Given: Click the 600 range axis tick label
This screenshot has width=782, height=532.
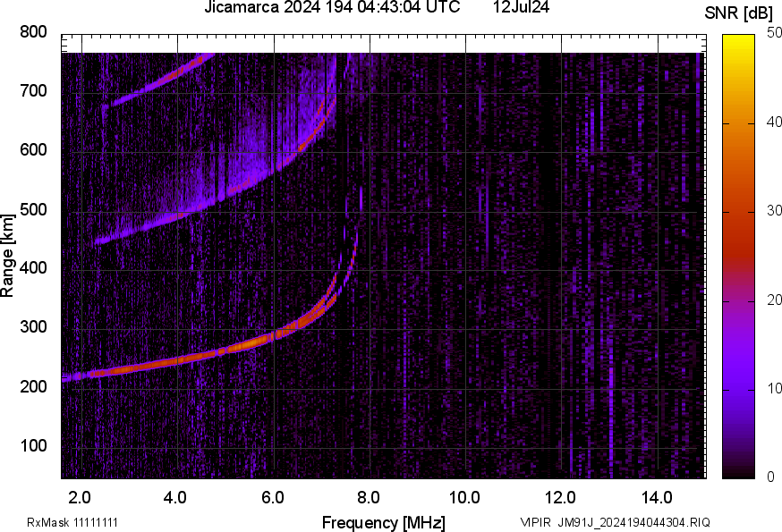Looking at the screenshot, I should pyautogui.click(x=33, y=150).
